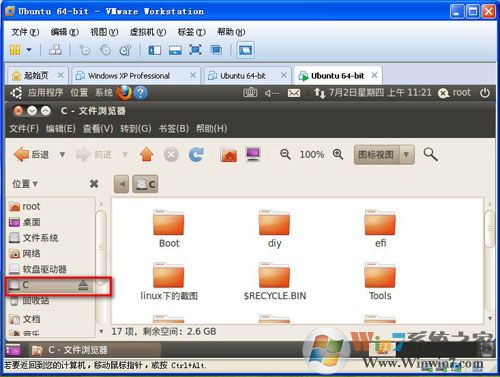Select 桌面 in the sidebar
Image resolution: width=500 pixels, height=377 pixels.
(x=51, y=222)
